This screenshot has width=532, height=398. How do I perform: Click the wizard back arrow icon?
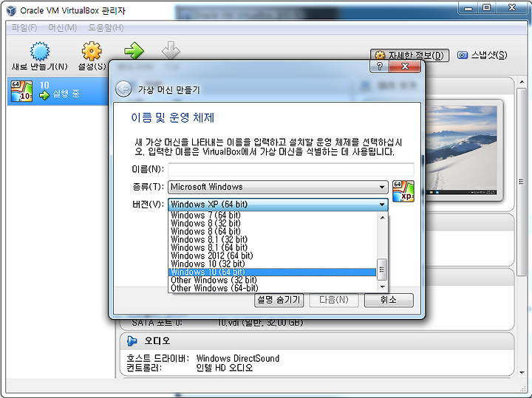[x=123, y=89]
